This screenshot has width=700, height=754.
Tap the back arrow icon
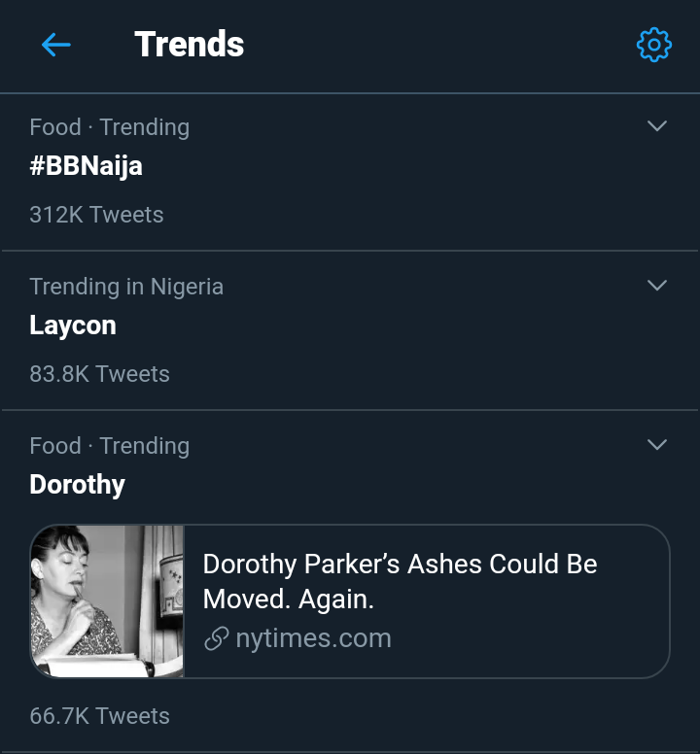(x=55, y=45)
